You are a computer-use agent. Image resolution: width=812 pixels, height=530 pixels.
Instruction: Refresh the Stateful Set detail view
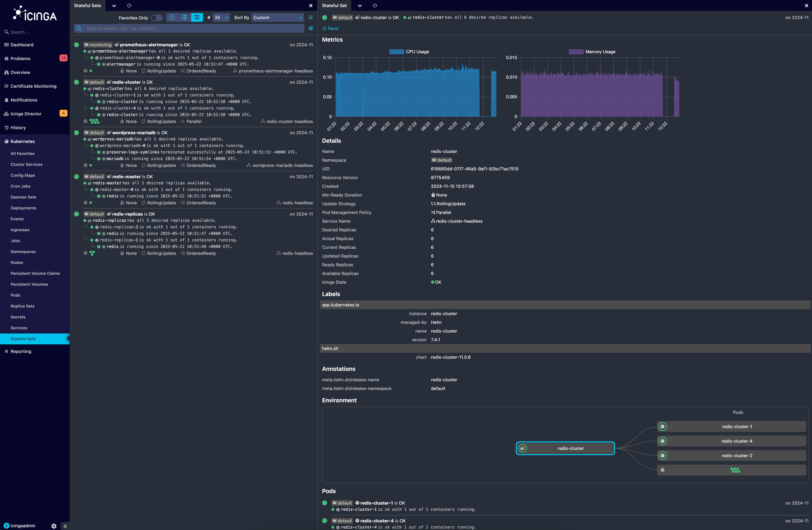click(x=375, y=6)
